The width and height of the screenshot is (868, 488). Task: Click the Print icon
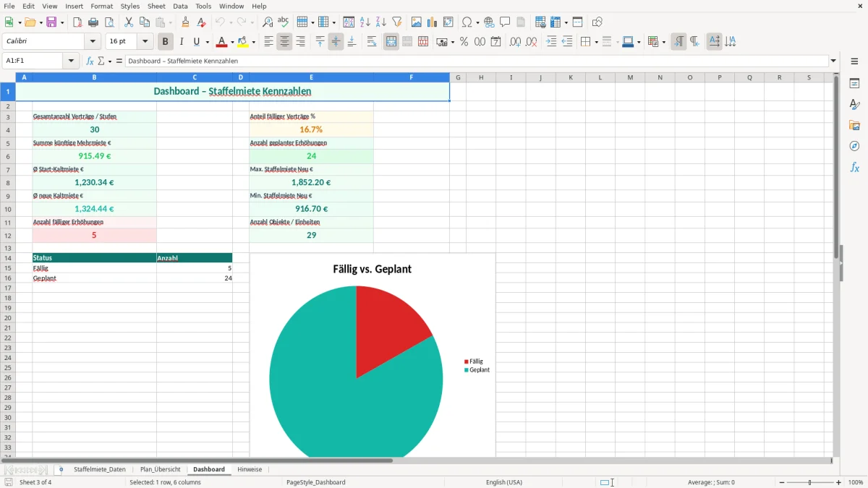coord(93,22)
